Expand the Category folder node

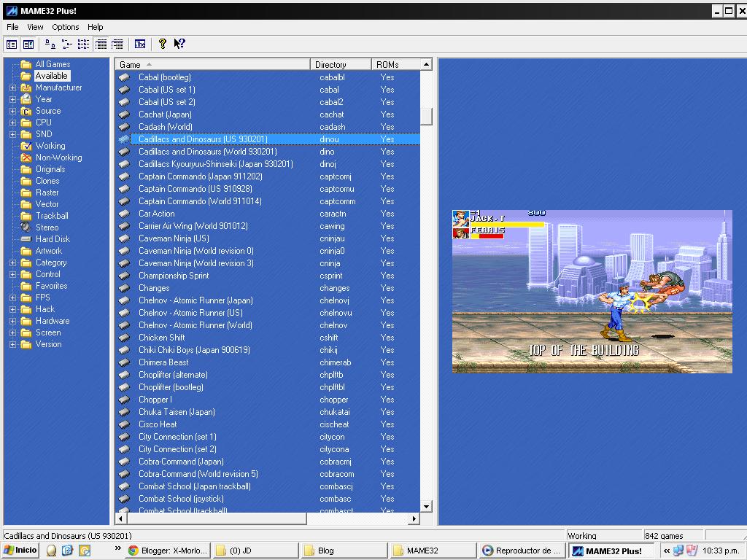click(13, 262)
